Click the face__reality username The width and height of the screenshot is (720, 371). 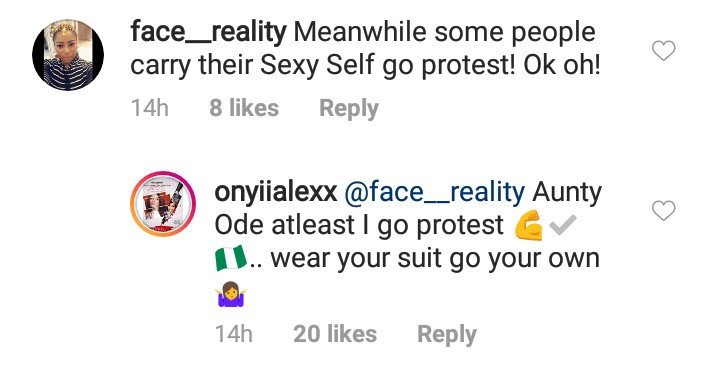[x=208, y=33]
